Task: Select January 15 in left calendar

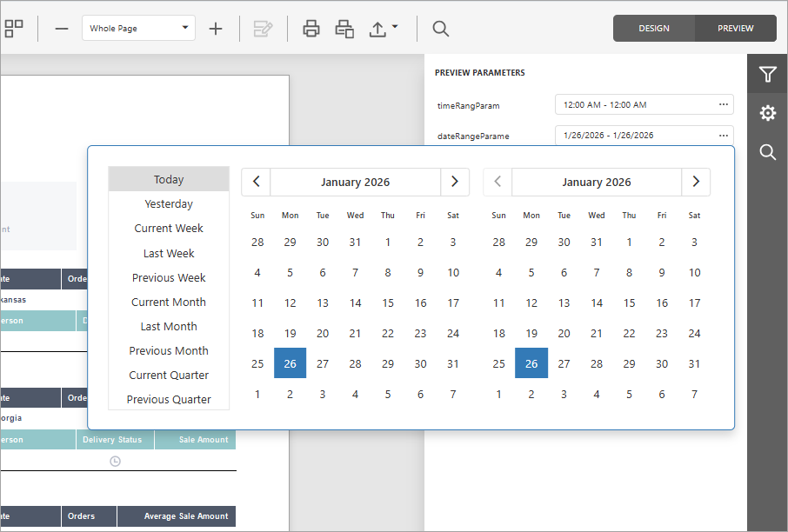Action: [x=388, y=303]
